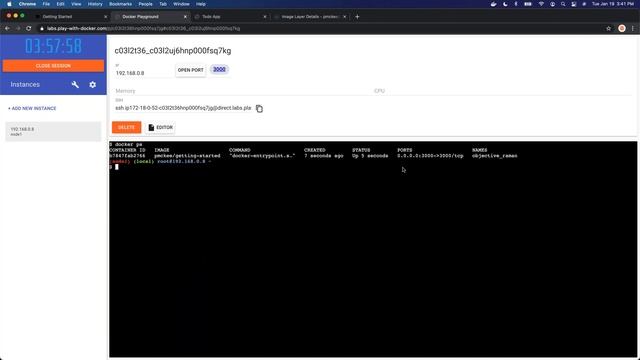The height and width of the screenshot is (360, 640).
Task: Open Chrome's three-dot menu
Action: [633, 28]
